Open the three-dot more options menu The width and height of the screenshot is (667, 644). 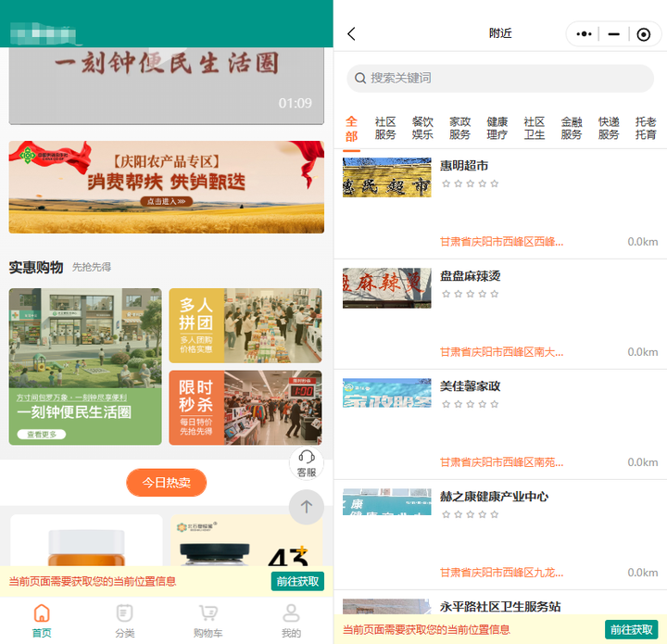(x=584, y=34)
